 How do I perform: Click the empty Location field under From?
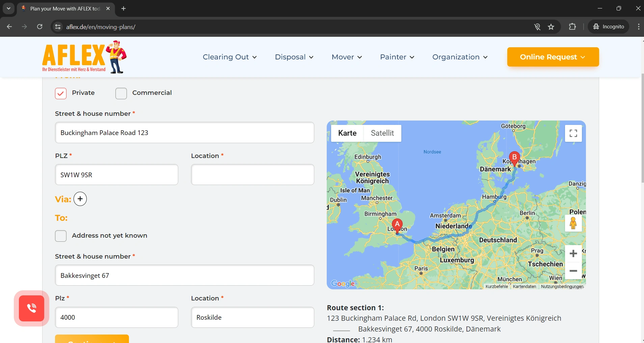tap(252, 175)
